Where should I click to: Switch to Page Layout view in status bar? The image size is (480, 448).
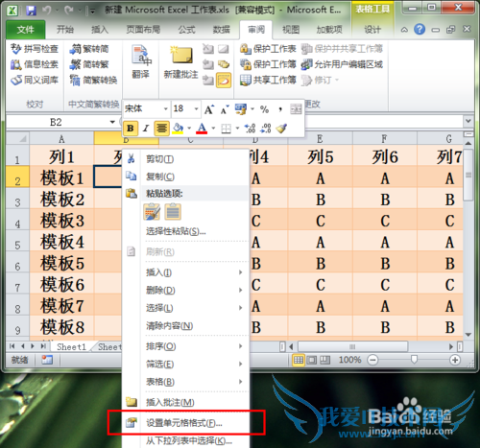pyautogui.click(x=311, y=360)
